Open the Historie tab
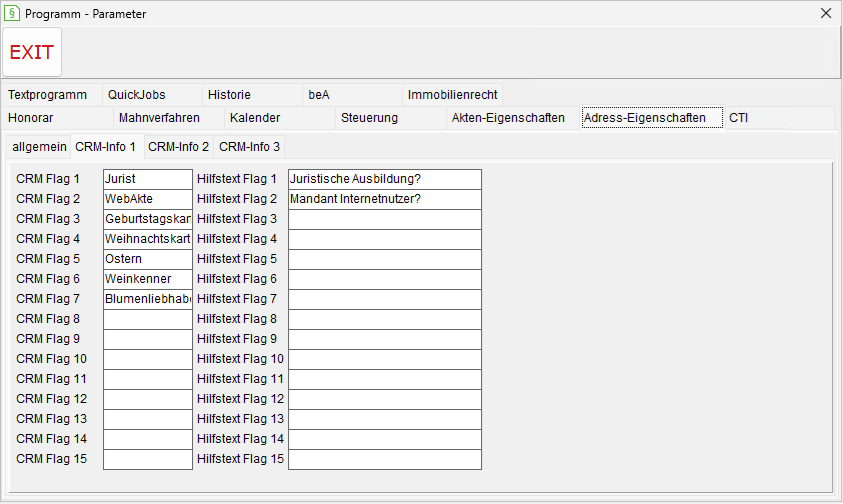 click(252, 95)
